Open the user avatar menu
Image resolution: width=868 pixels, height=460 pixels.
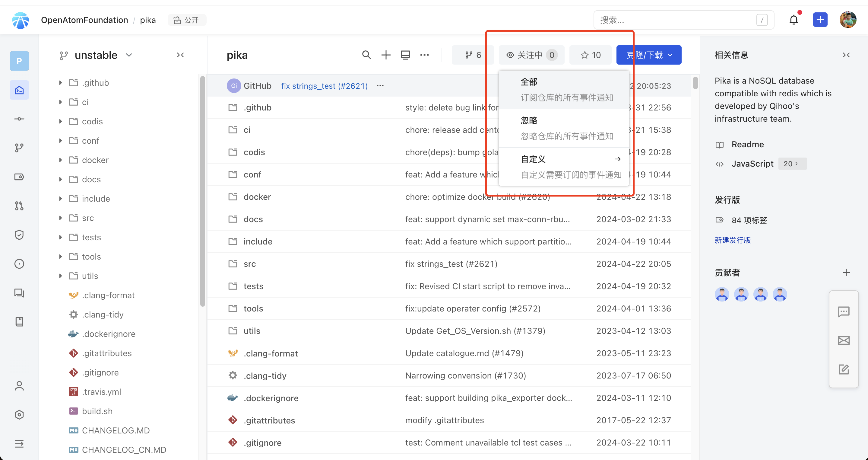(x=848, y=20)
